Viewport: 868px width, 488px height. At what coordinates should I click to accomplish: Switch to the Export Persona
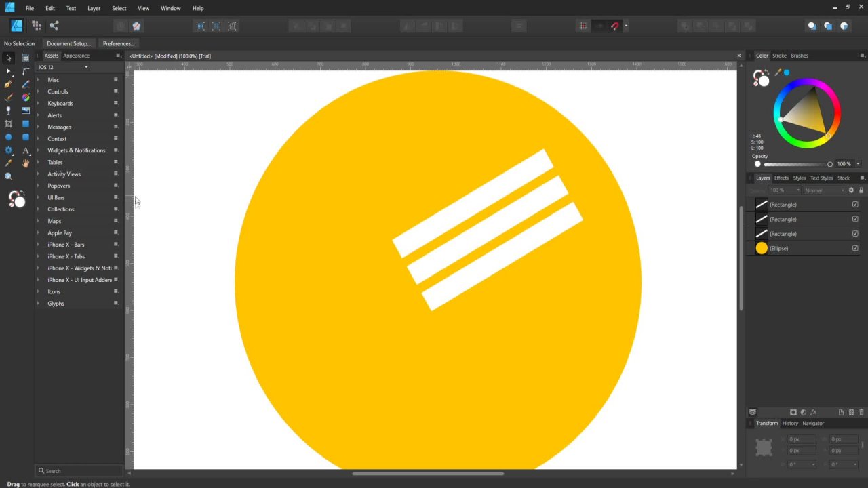[54, 26]
